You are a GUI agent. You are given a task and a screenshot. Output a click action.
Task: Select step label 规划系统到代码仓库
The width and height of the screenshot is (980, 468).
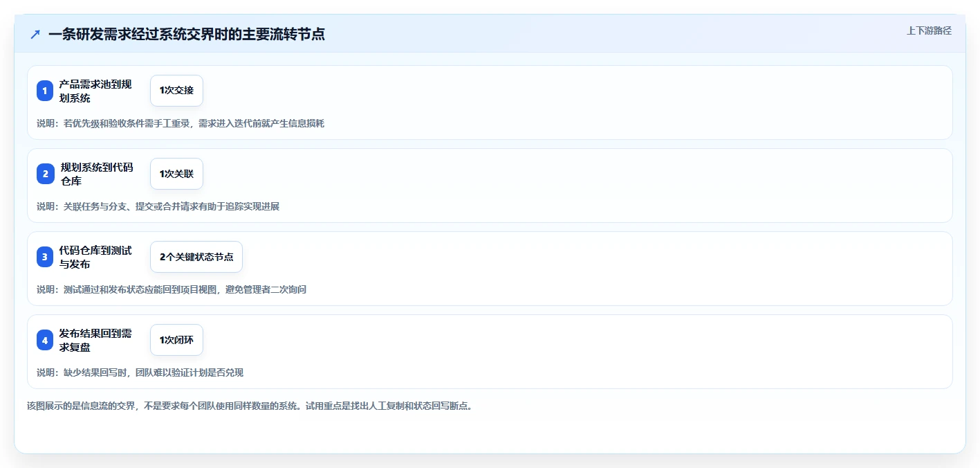(x=95, y=174)
